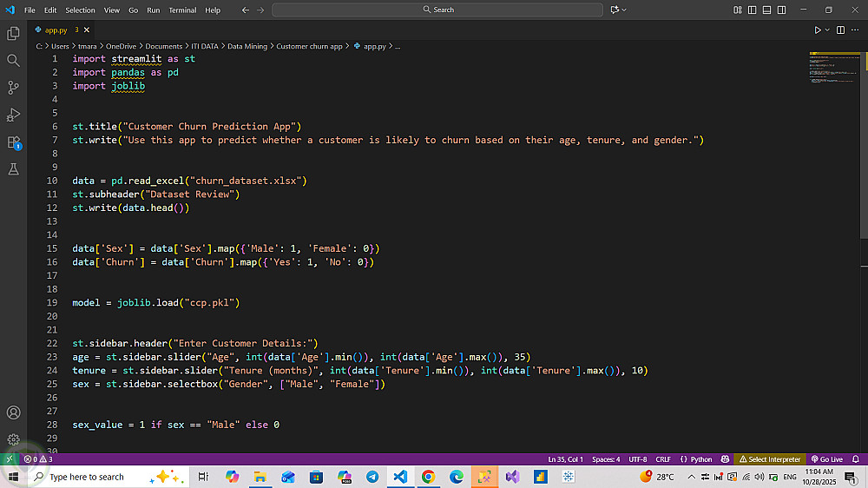Screen dimensions: 868x488
Task: Open the Search view in activity bar
Action: point(13,60)
